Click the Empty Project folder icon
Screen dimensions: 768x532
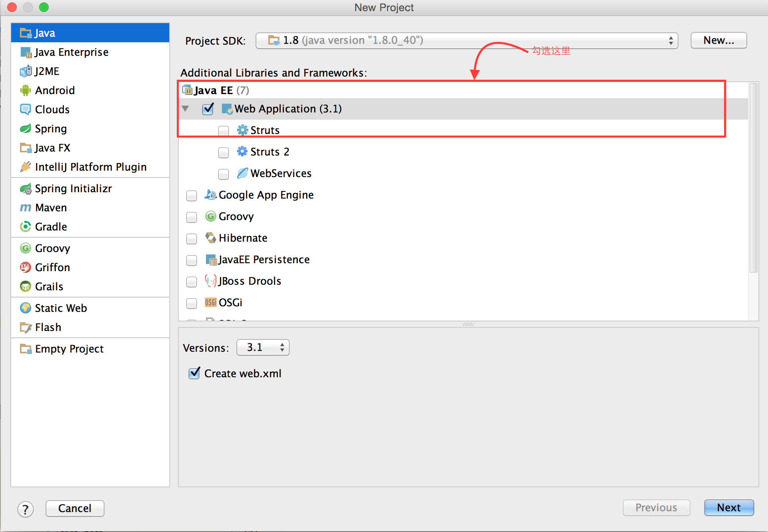26,349
